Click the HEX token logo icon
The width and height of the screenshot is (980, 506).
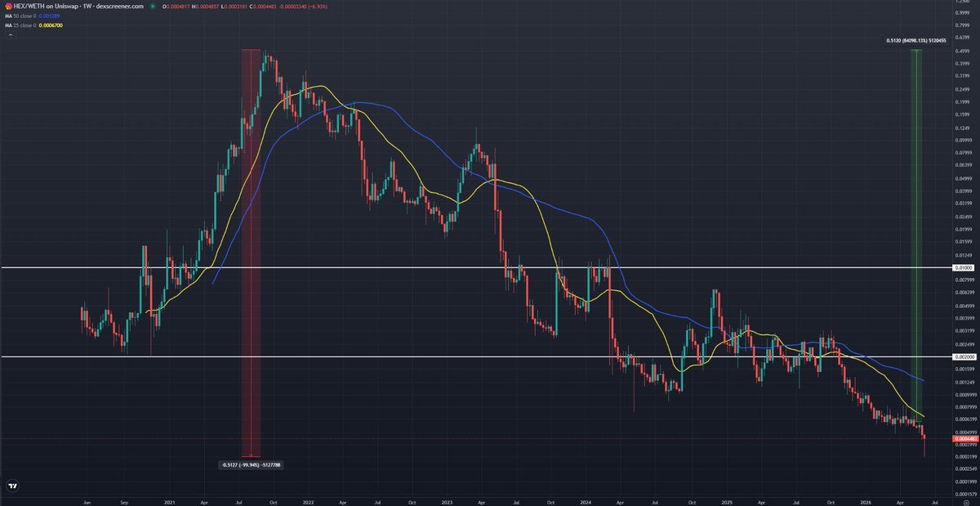[x=8, y=5]
